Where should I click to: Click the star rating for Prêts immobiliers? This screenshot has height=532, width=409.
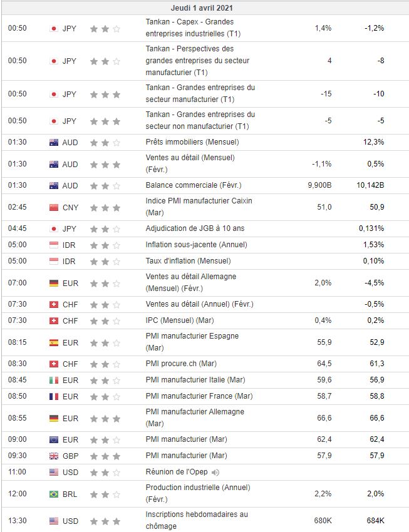tap(105, 143)
